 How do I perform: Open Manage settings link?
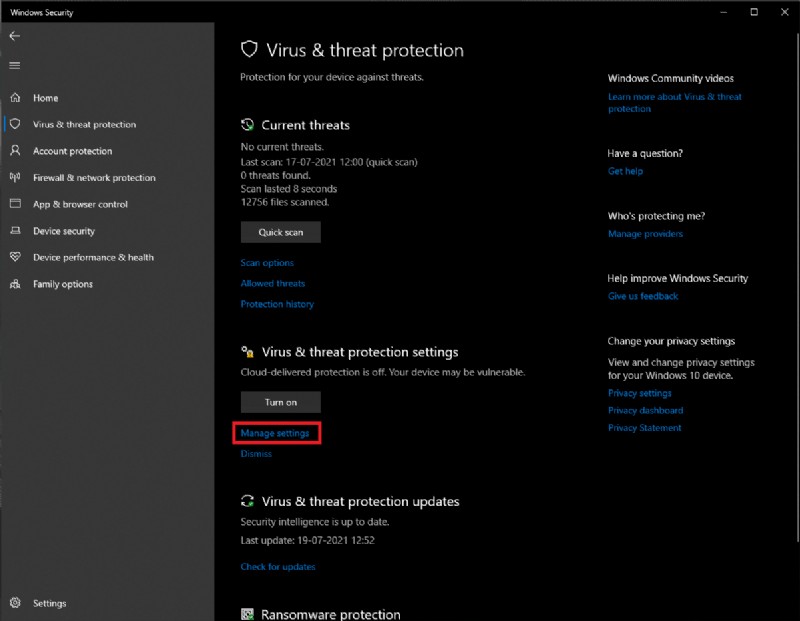[274, 433]
